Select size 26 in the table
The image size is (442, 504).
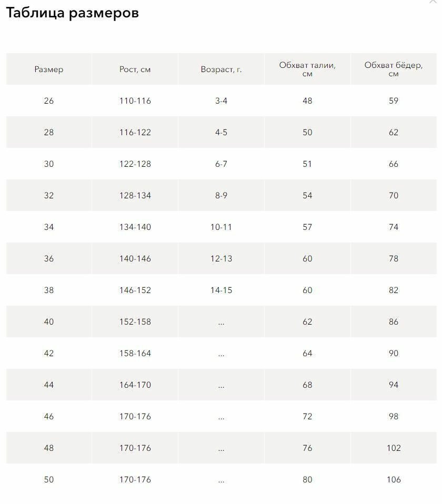click(49, 100)
